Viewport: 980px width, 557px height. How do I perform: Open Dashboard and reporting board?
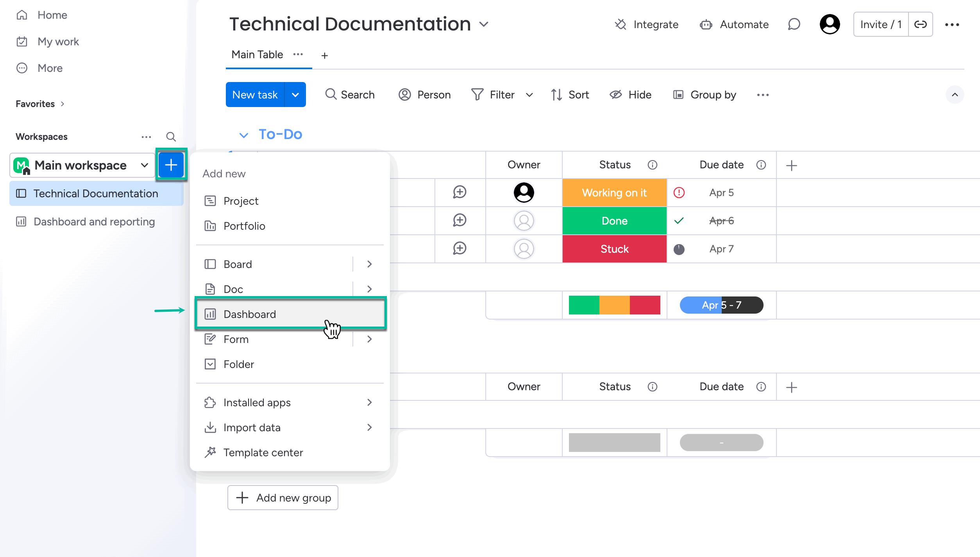click(x=94, y=221)
